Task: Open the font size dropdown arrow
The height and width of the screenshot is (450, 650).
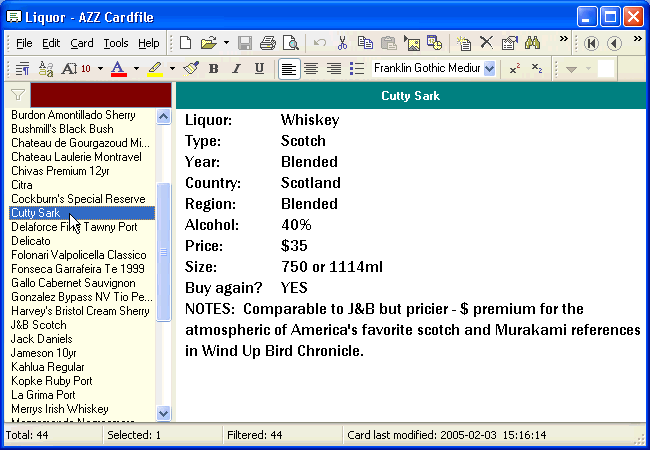Action: point(100,68)
